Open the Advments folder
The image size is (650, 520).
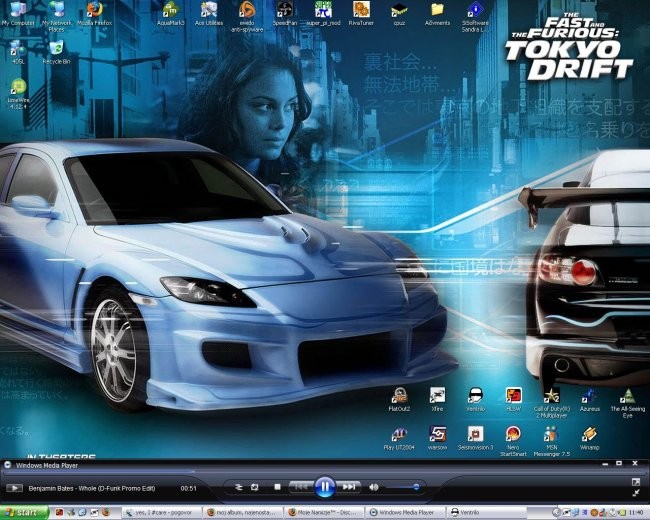point(437,14)
